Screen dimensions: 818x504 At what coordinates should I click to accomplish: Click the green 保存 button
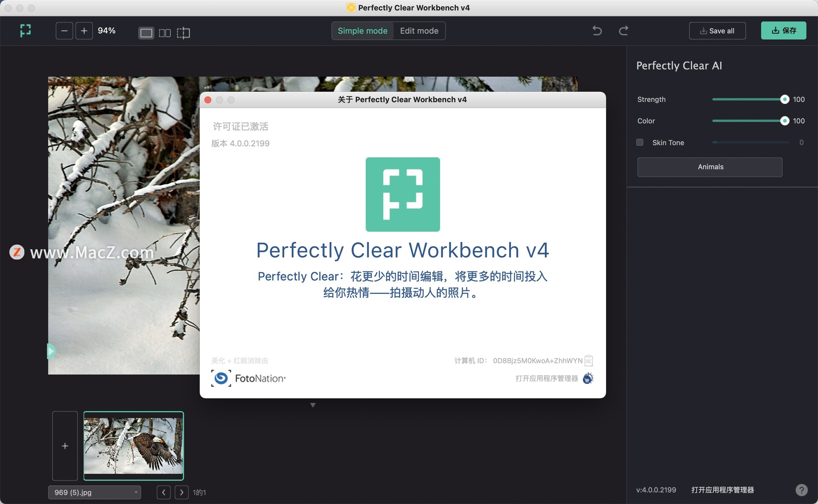pos(783,31)
